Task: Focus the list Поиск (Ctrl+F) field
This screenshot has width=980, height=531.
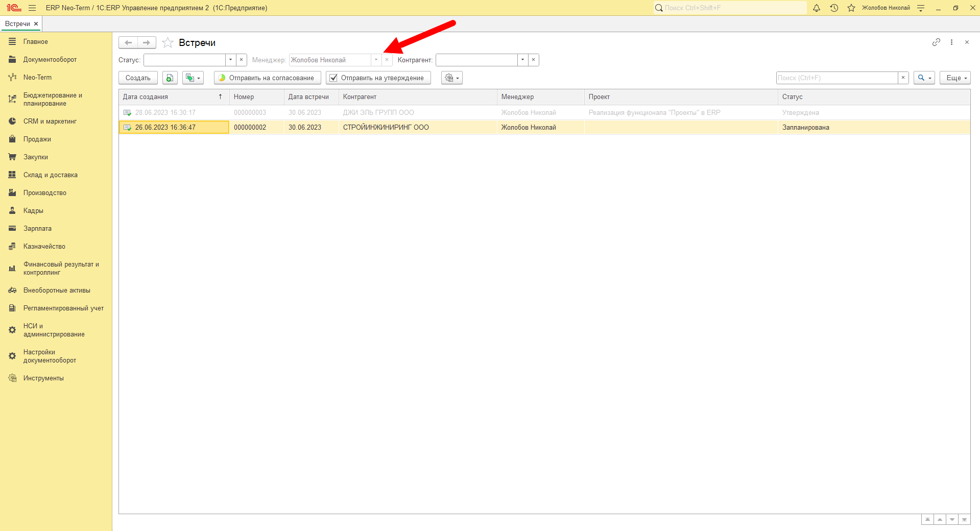Action: [837, 78]
